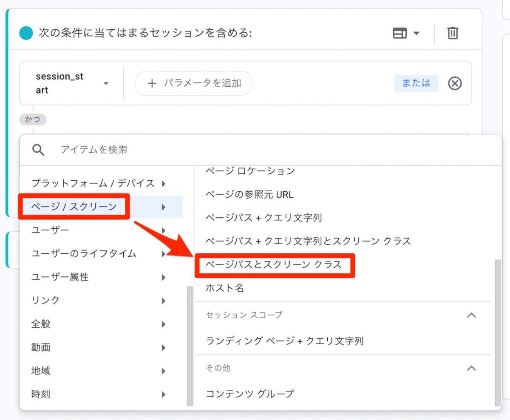Choose ページパスとスクリーン クラス option
Viewport: 510px width, 420px height.
tap(274, 265)
